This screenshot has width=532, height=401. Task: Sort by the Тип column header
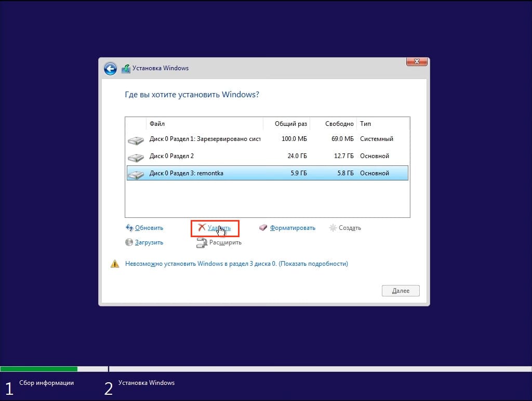383,124
